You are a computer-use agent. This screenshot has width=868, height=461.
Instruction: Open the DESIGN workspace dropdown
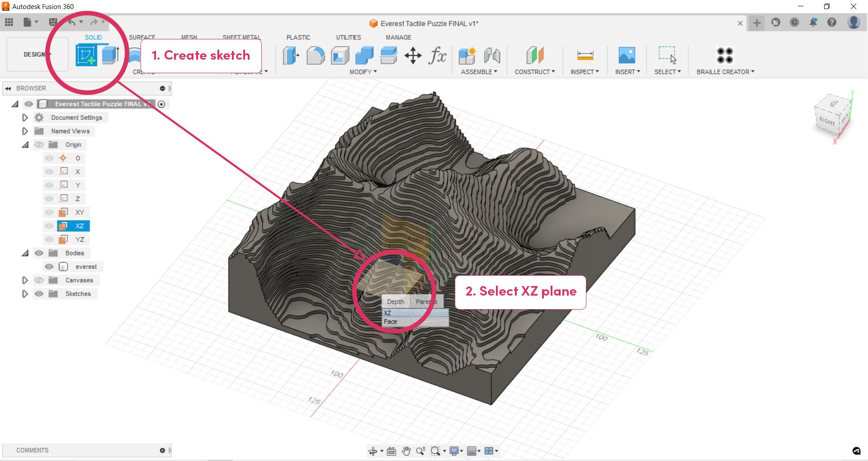click(x=38, y=54)
